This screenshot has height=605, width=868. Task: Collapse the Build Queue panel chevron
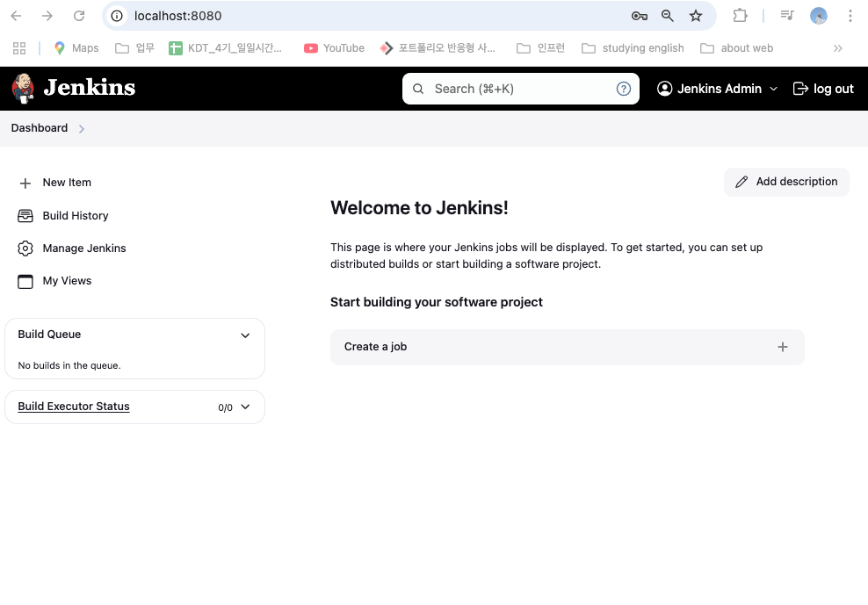(245, 335)
